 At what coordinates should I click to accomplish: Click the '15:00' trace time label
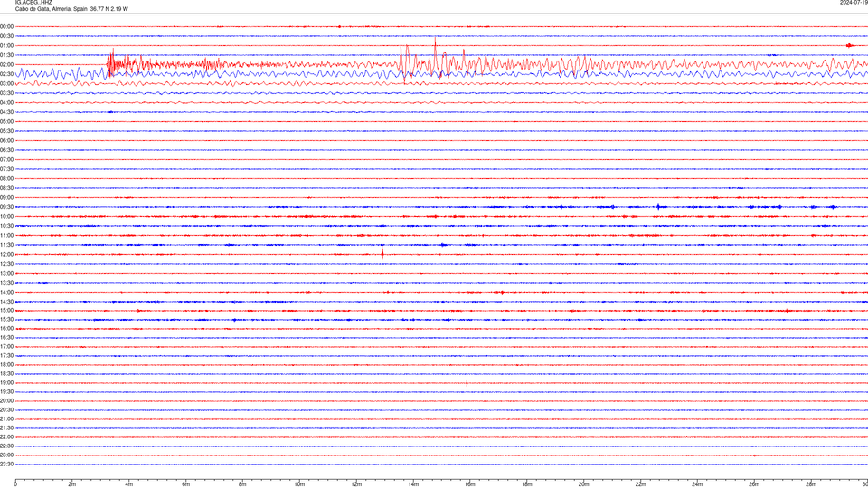click(x=6, y=310)
